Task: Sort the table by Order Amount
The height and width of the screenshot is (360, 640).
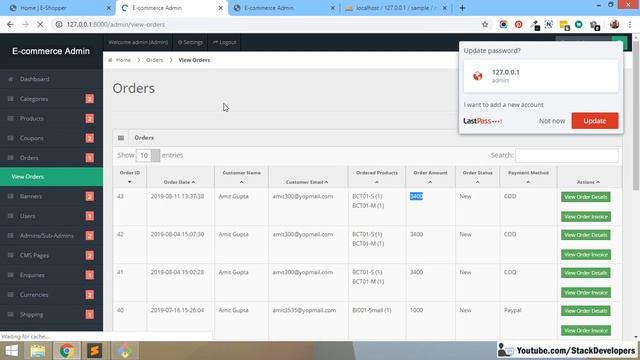Action: coord(430,177)
